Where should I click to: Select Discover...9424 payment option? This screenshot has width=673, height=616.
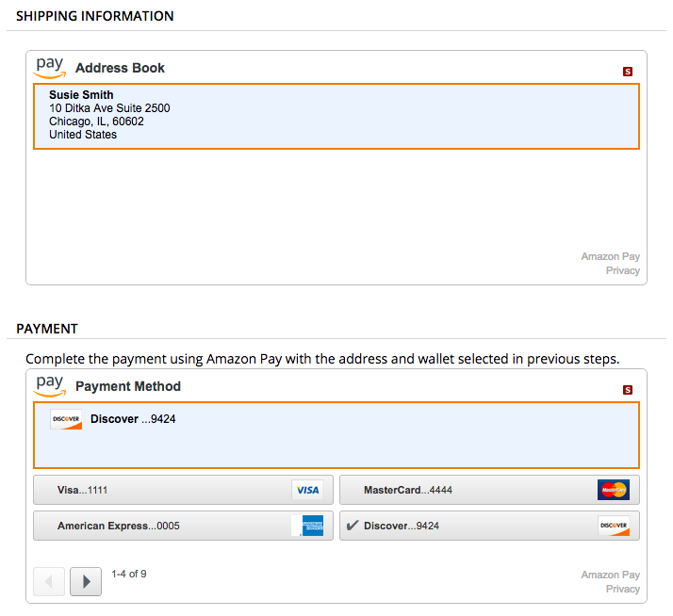(489, 526)
